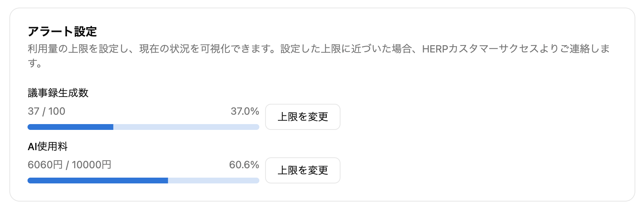Screen dimensions: 644x212
Task: Click the 議事録生成数 label
Action: click(58, 93)
